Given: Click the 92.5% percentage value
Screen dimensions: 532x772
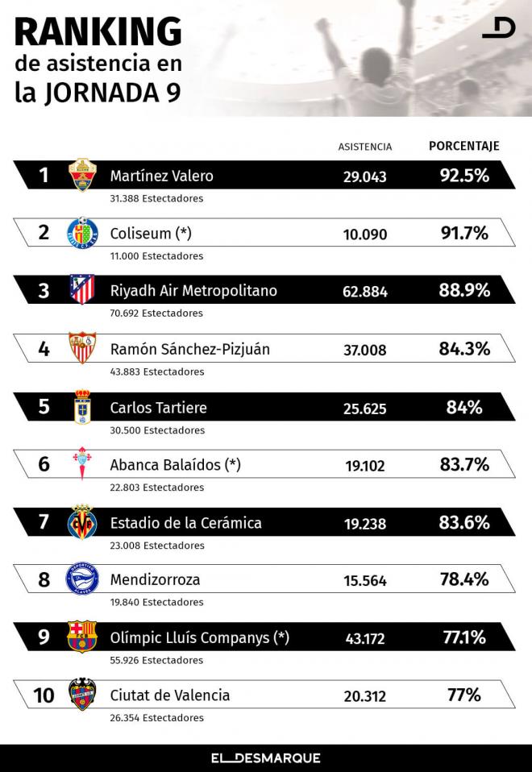Looking at the screenshot, I should point(464,176).
